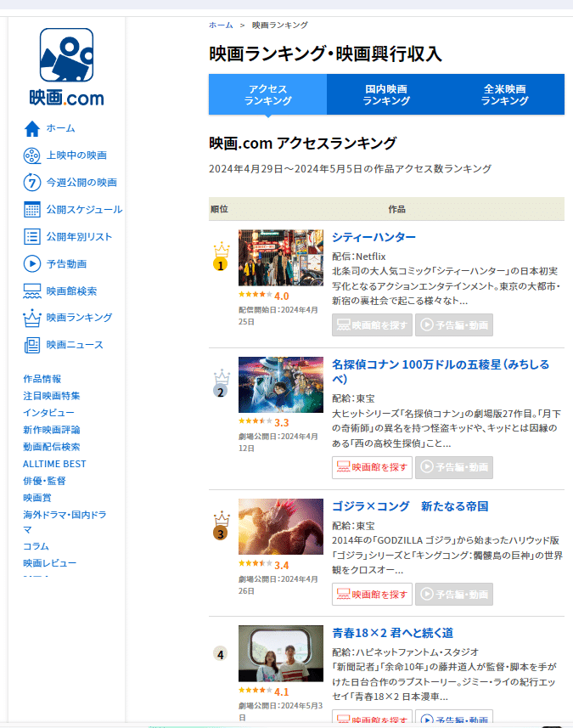Image resolution: width=573 pixels, height=728 pixels.
Task: Open the 映画レビュー link
Action: (x=49, y=563)
